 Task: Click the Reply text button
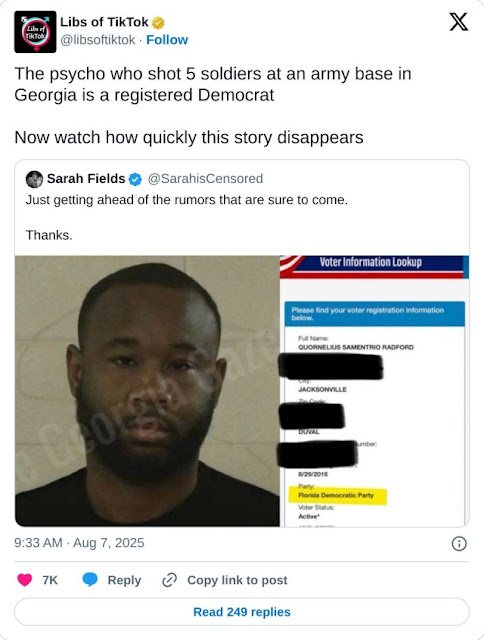(x=124, y=580)
